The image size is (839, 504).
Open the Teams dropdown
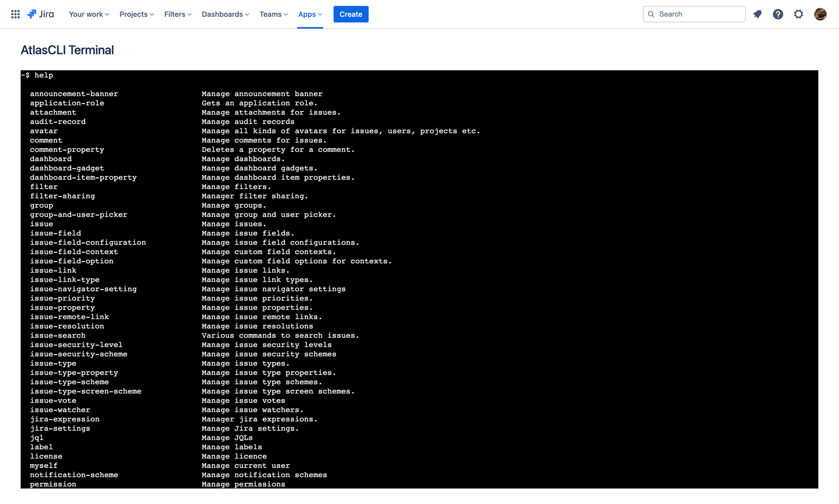[273, 14]
